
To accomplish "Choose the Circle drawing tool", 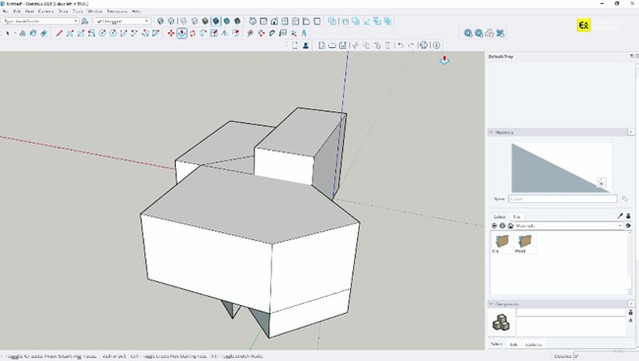I will [102, 33].
